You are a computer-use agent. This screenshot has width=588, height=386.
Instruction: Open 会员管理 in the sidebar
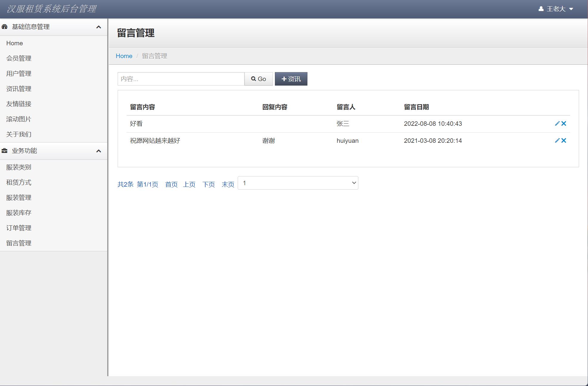19,58
